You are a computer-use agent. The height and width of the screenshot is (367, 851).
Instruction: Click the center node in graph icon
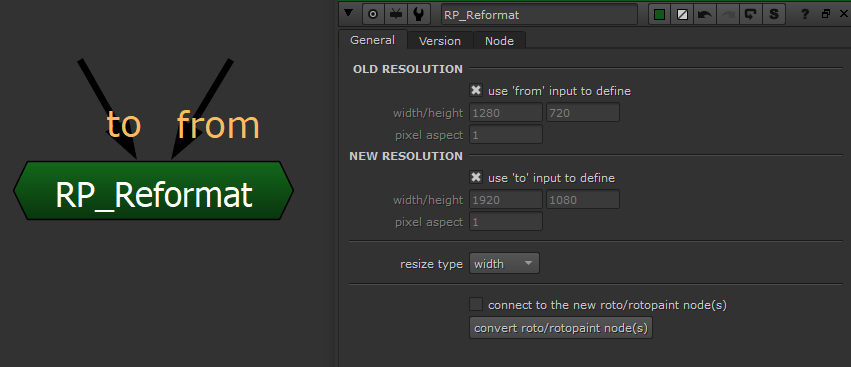click(x=373, y=15)
